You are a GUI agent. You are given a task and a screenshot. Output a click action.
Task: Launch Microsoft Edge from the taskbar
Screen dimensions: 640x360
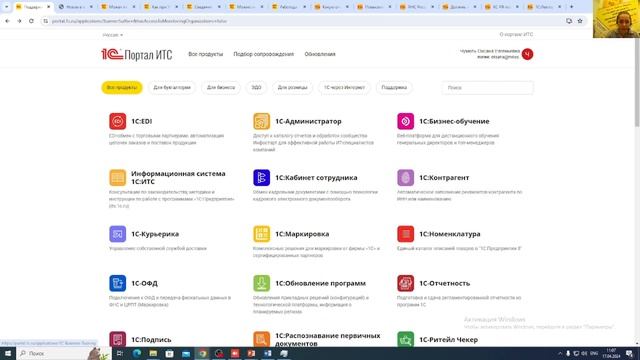[137, 353]
